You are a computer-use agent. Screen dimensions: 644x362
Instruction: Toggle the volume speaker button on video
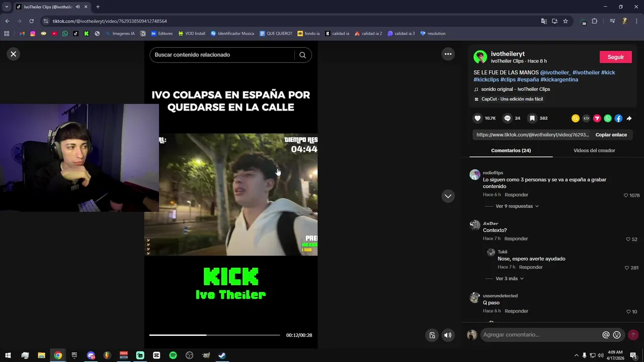click(448, 335)
